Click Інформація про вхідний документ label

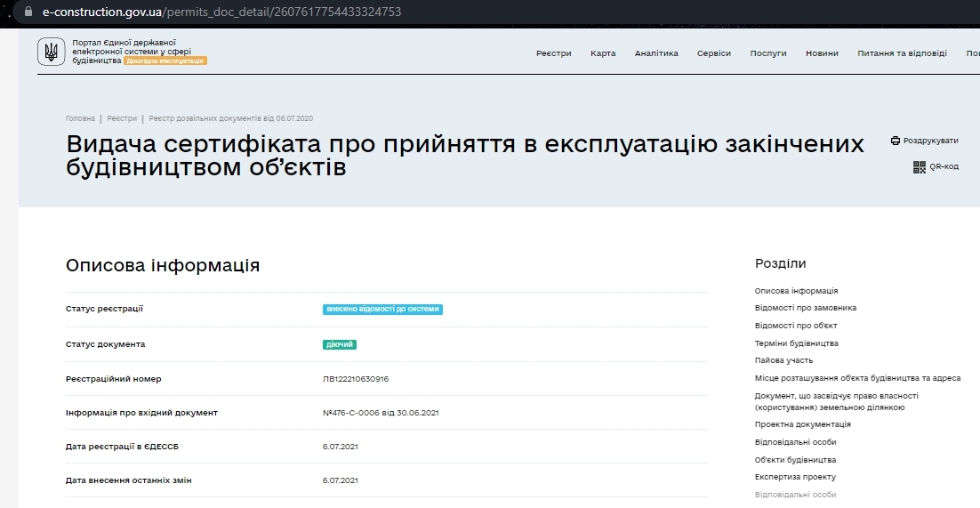pos(142,413)
